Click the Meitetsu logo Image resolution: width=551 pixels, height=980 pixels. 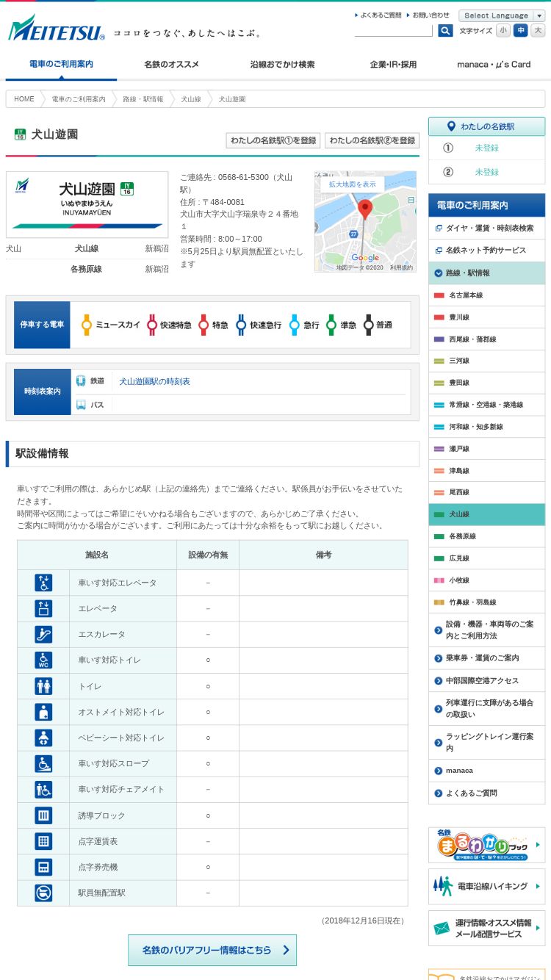(57, 28)
